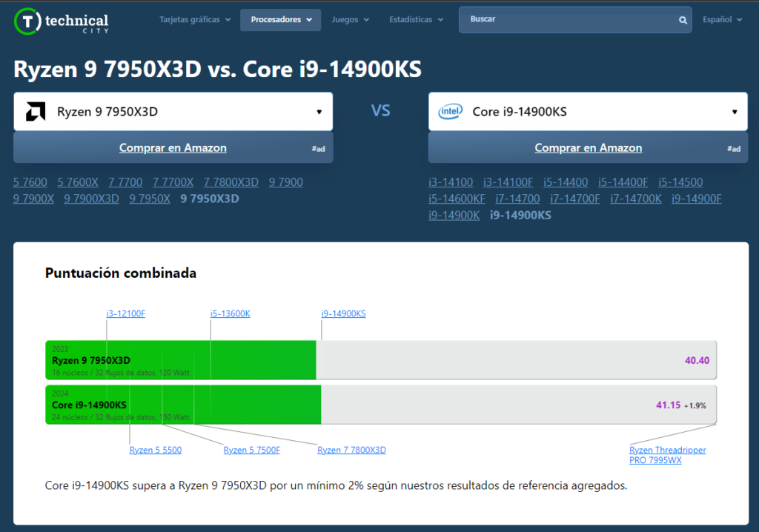The image size is (759, 532).
Task: Click page title Ryzen 9 7950X3D vs. Core i9-14900KS
Action: [217, 69]
